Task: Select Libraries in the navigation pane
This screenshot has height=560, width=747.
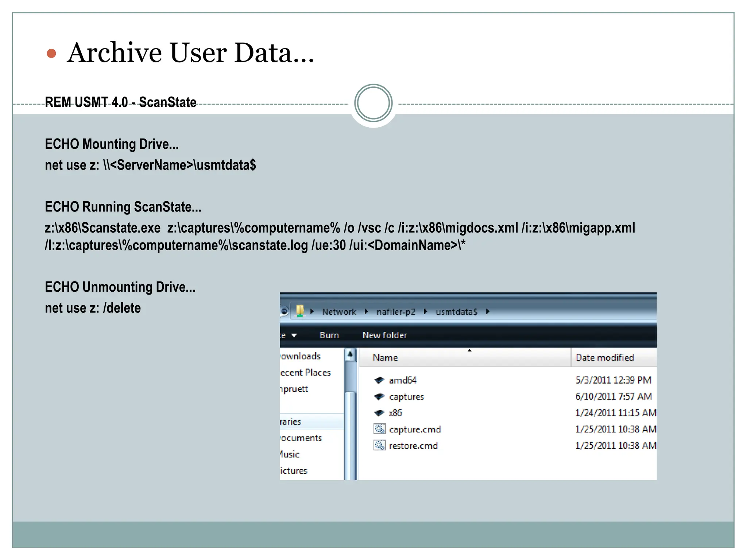Action: tap(312, 421)
